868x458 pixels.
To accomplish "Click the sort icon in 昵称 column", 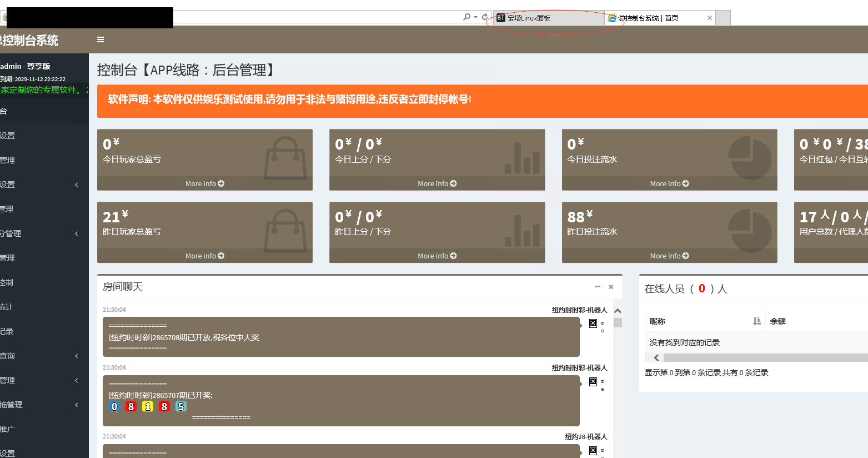I will point(756,321).
